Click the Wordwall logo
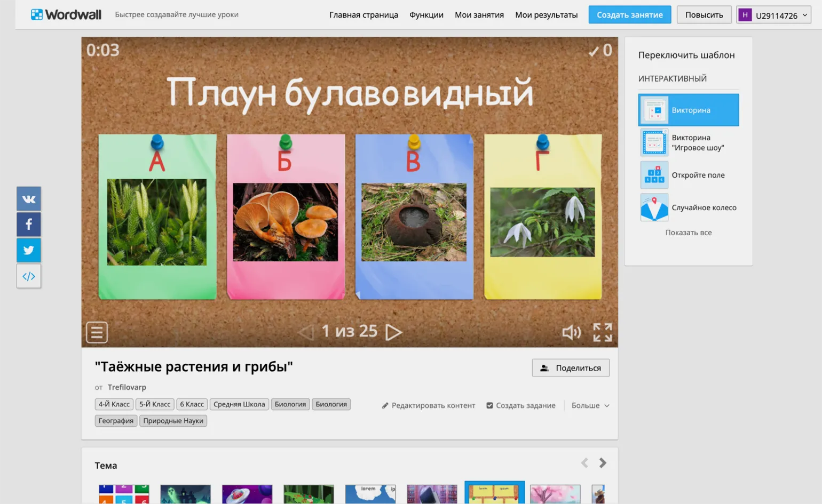This screenshot has width=822, height=504. tap(66, 15)
